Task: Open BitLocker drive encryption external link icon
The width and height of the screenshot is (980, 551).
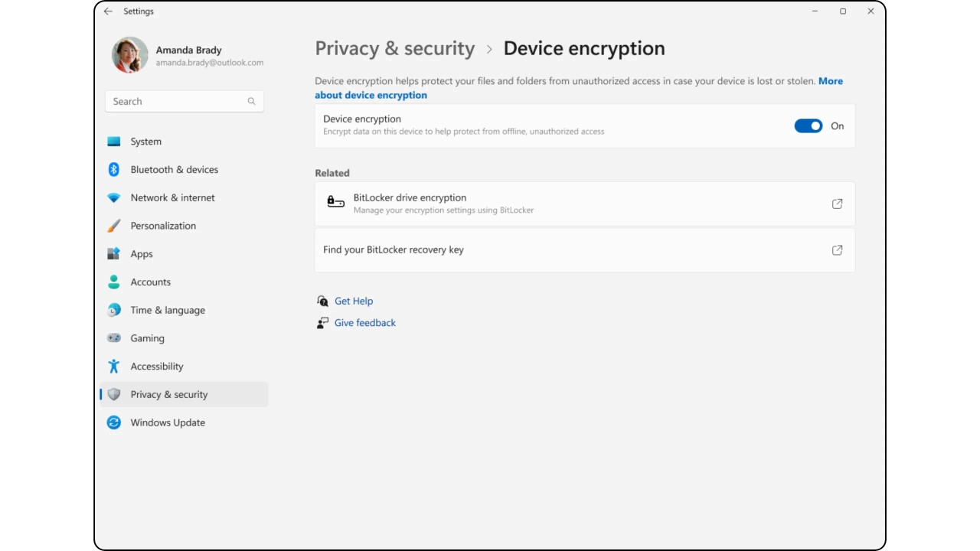Action: (837, 204)
